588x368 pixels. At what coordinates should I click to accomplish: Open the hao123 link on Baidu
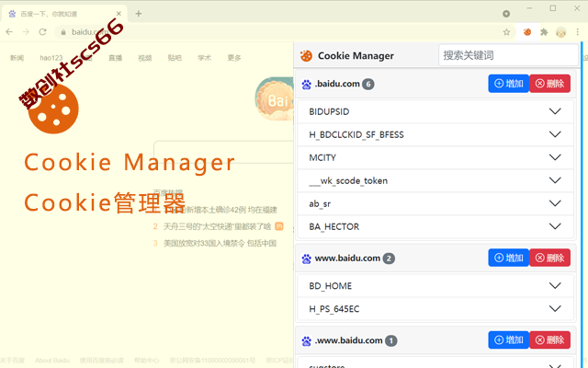(51, 58)
